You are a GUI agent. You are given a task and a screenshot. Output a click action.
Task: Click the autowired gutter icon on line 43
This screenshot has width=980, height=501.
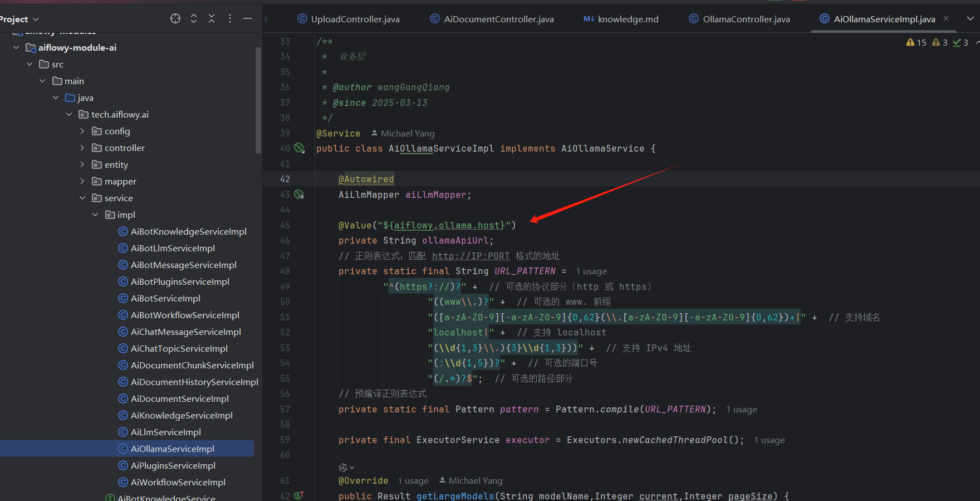pos(299,194)
